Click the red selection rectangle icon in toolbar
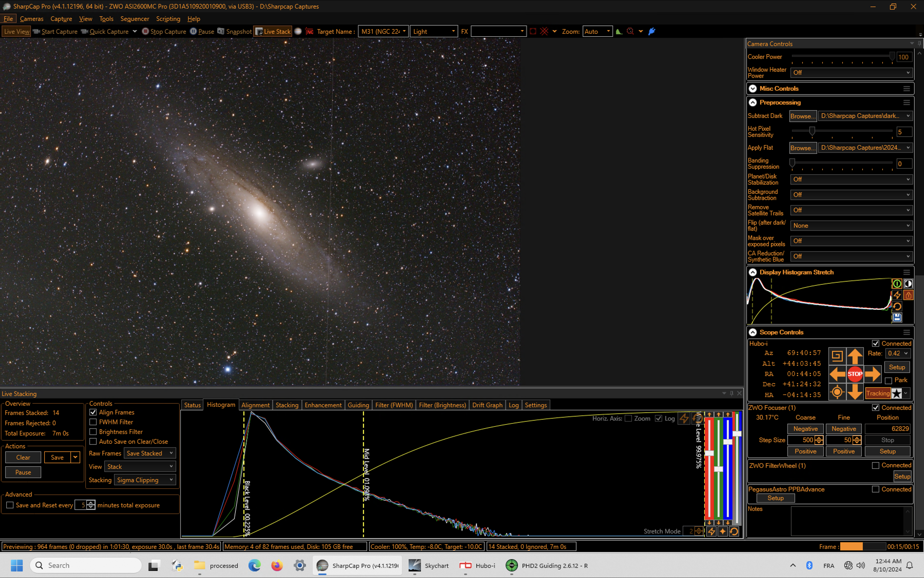Viewport: 924px width, 578px height. tap(533, 31)
